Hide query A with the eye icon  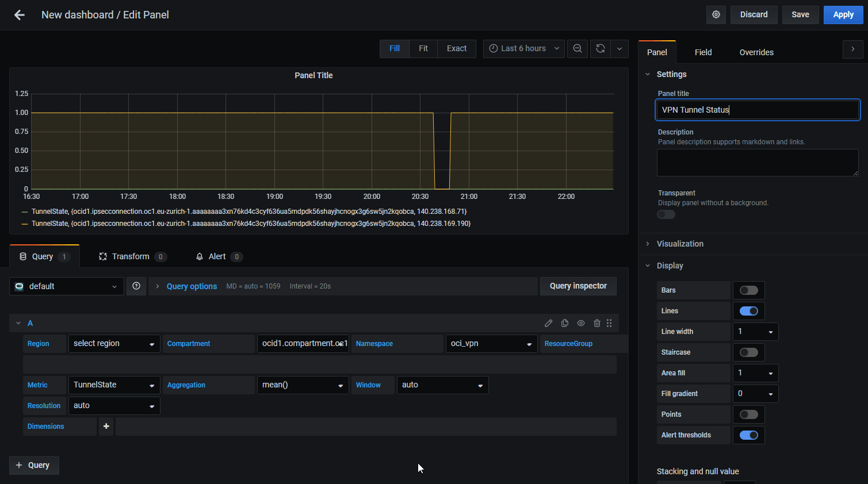[x=580, y=323]
